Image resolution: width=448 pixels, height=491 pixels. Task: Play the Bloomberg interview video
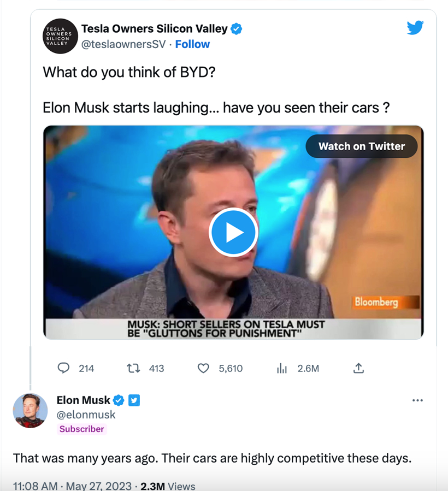click(x=233, y=232)
